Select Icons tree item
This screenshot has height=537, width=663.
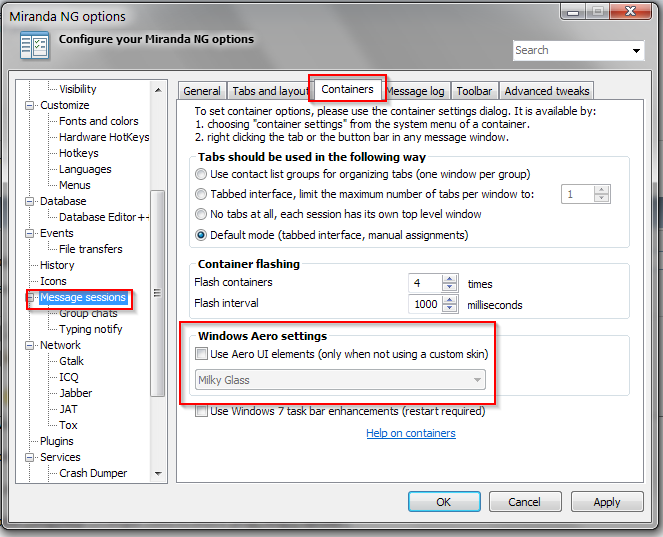pyautogui.click(x=53, y=281)
